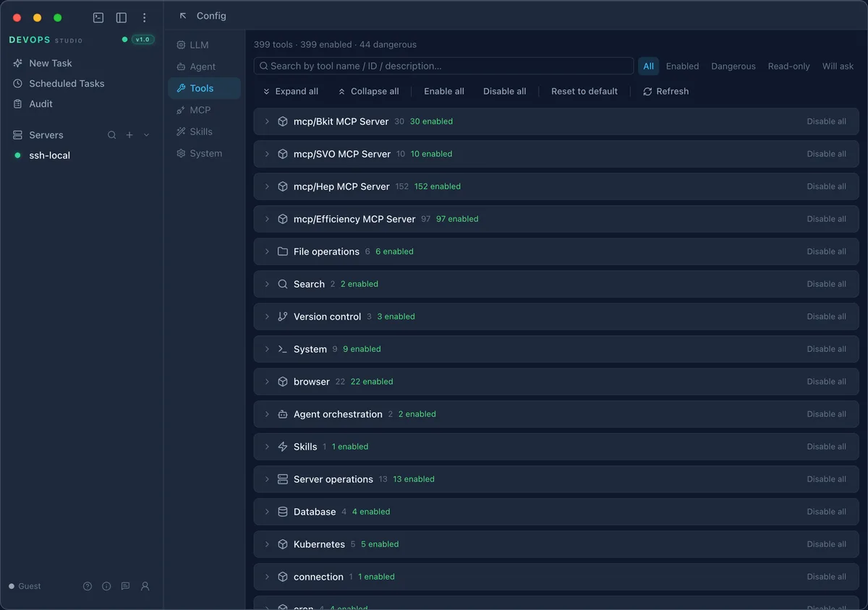Screen dimensions: 868x610
Task: Open the LLM config section
Action: (204, 45)
